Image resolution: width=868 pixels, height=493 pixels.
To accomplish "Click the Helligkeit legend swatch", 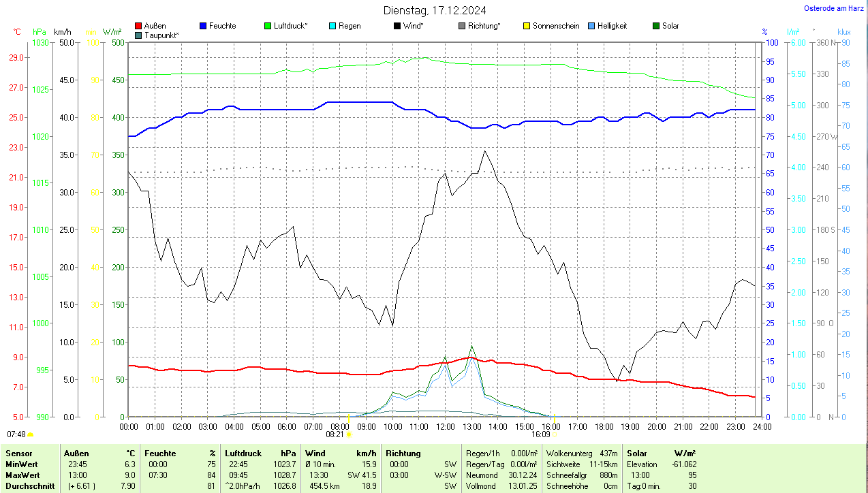I will [591, 26].
